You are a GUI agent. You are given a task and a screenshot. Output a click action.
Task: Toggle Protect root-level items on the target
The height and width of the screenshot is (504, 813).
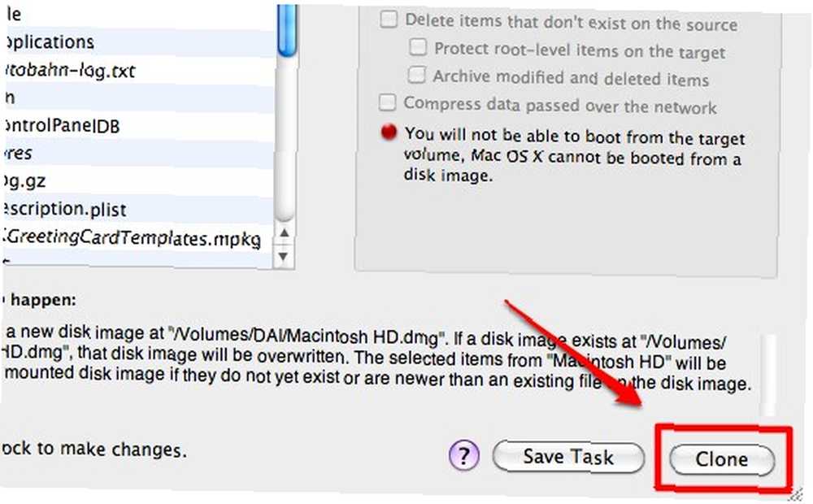pos(417,46)
